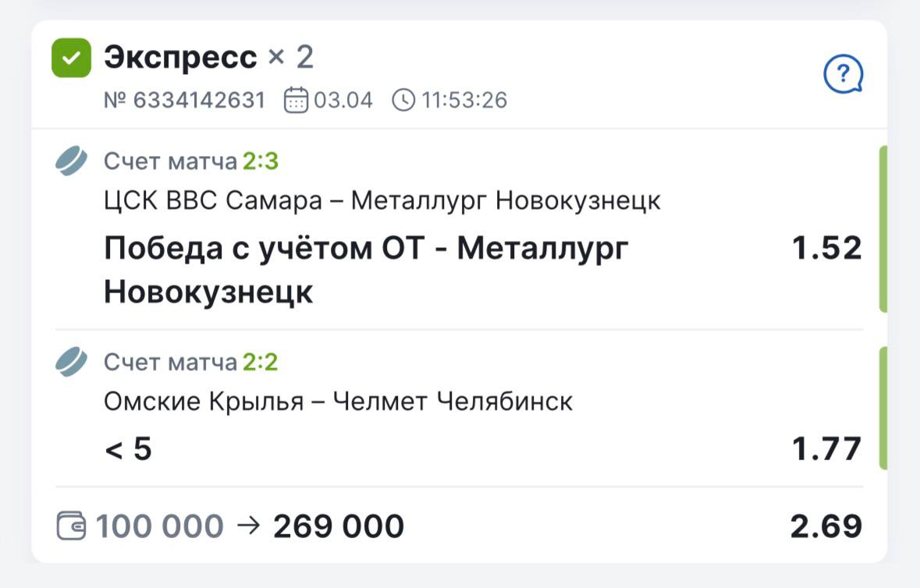Click the wallet icon near 100 000
Screen dimensions: 920x588
click(x=72, y=526)
